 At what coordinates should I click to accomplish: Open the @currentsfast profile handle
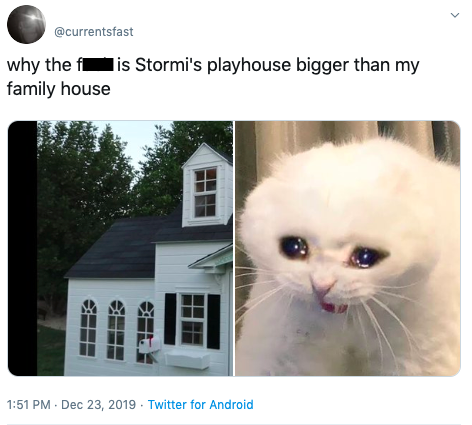[93, 32]
